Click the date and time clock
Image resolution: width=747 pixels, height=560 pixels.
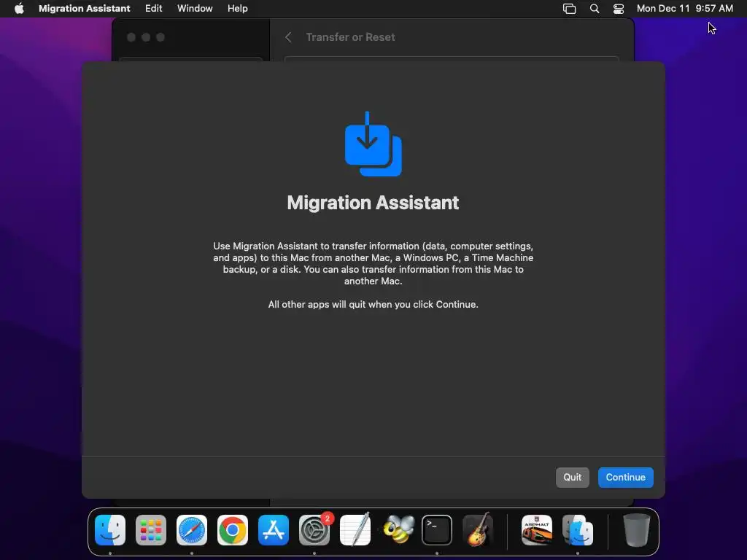[684, 8]
